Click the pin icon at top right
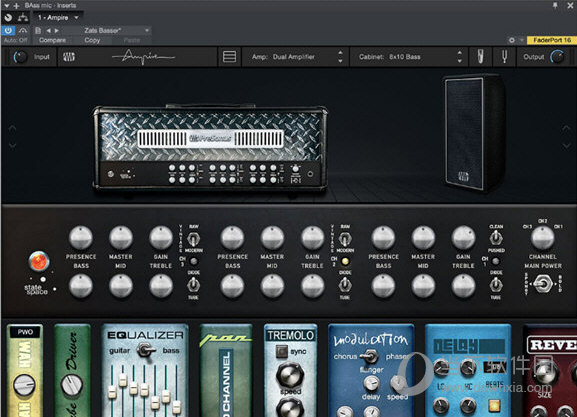The width and height of the screenshot is (577, 417). pos(555,5)
